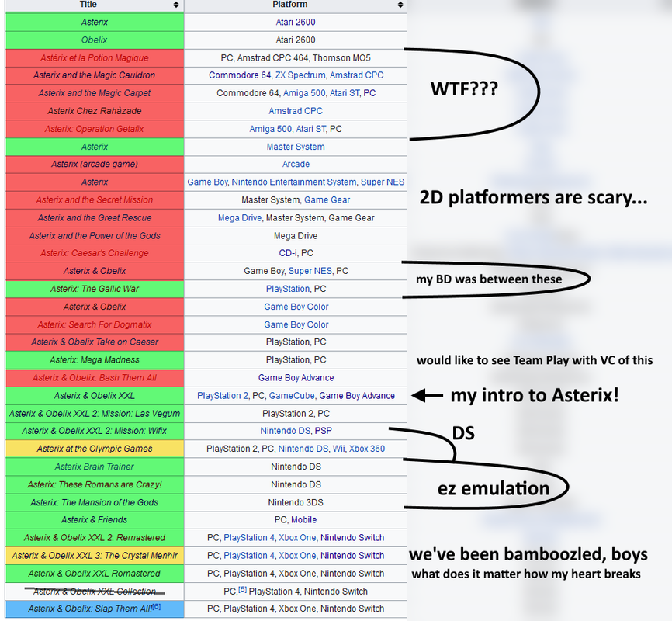The image size is (672, 621).
Task: Open Amiga 500 link in the Magic Carpet row
Action: click(x=304, y=93)
